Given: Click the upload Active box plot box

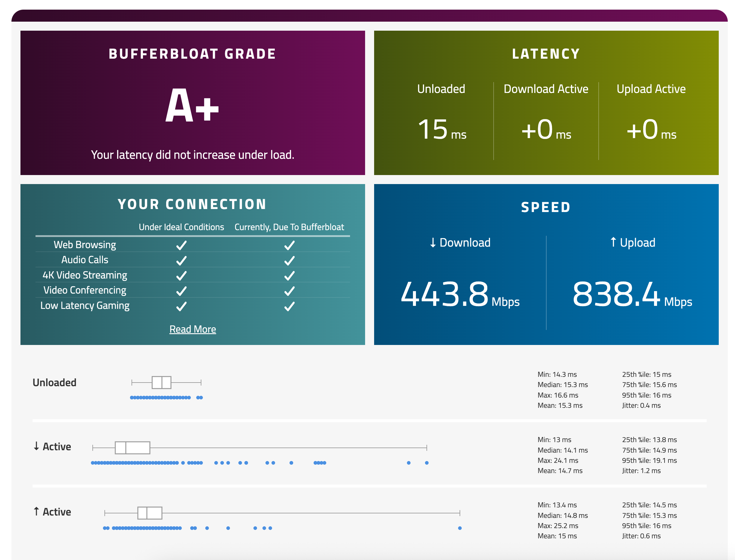Looking at the screenshot, I should point(150,513).
